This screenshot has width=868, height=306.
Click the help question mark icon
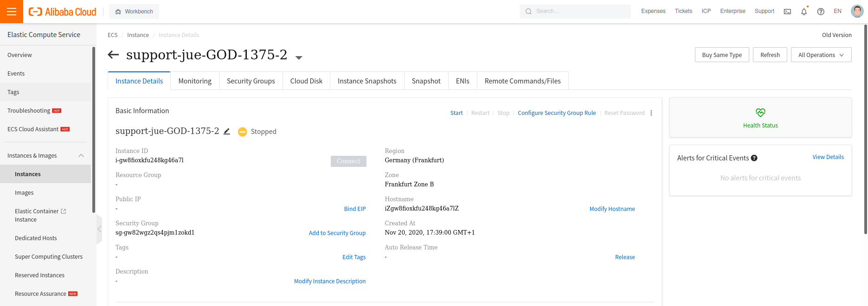[x=821, y=12]
